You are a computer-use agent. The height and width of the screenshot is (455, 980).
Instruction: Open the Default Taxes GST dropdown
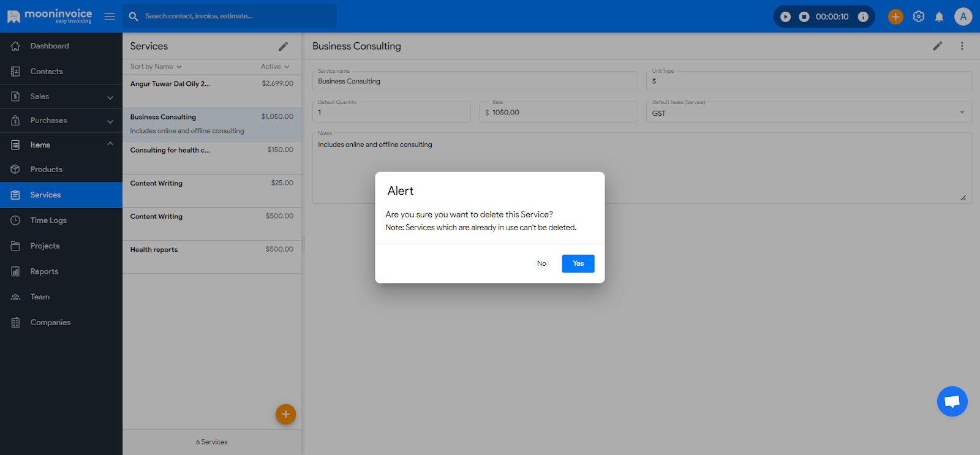coord(809,112)
